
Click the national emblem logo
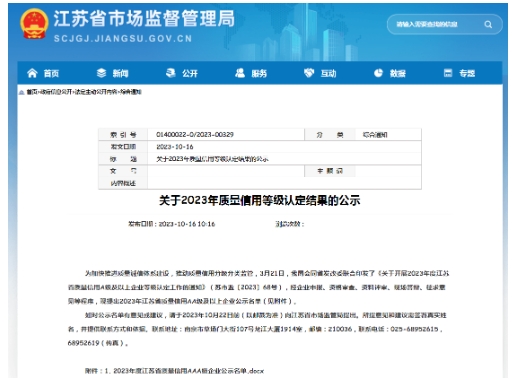(x=34, y=23)
